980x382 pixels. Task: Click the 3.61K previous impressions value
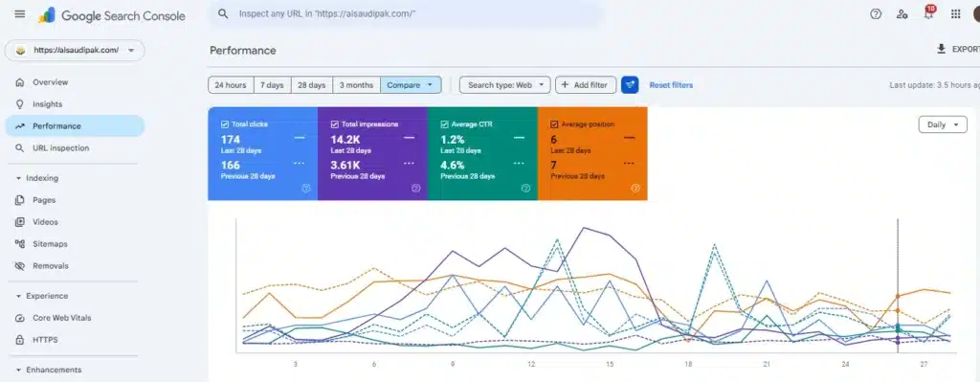click(x=345, y=165)
